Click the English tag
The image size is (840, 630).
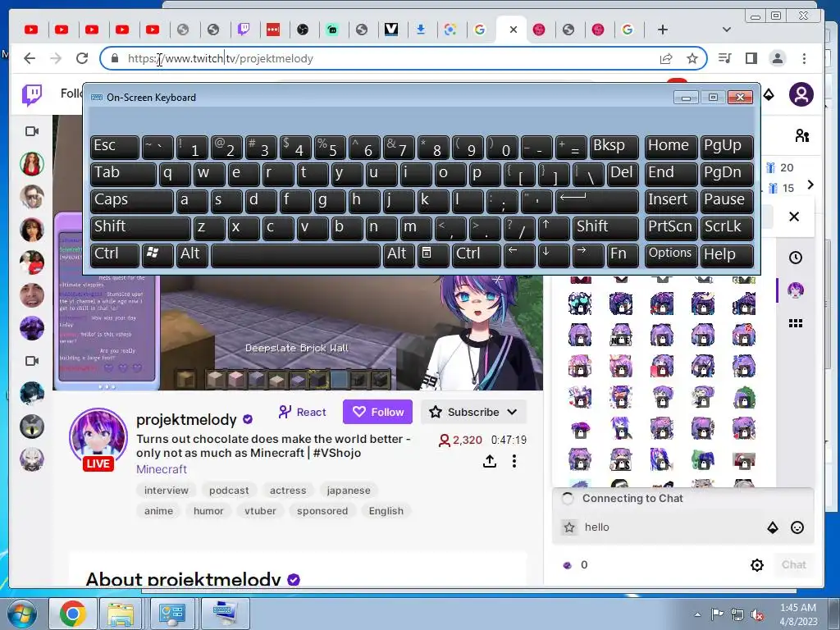click(386, 511)
